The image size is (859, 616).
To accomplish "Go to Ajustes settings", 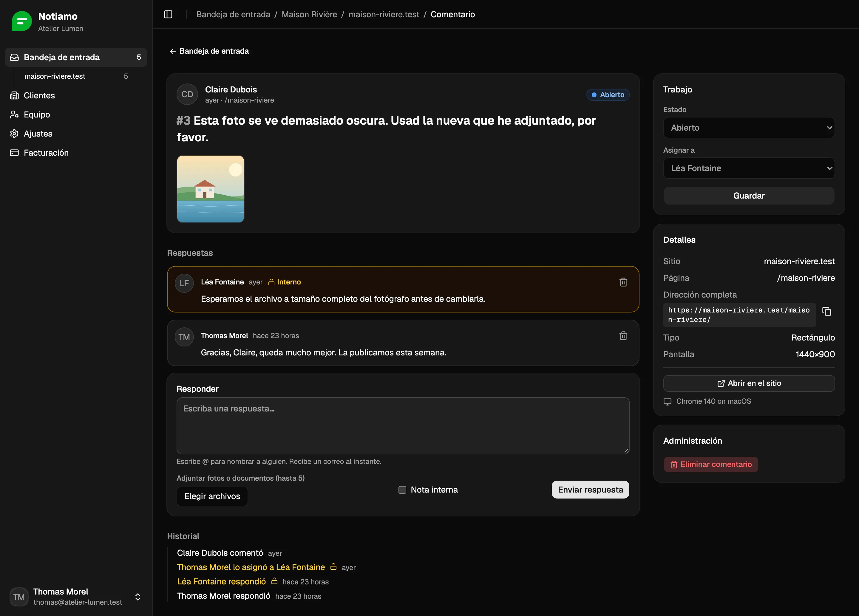I will [76, 134].
